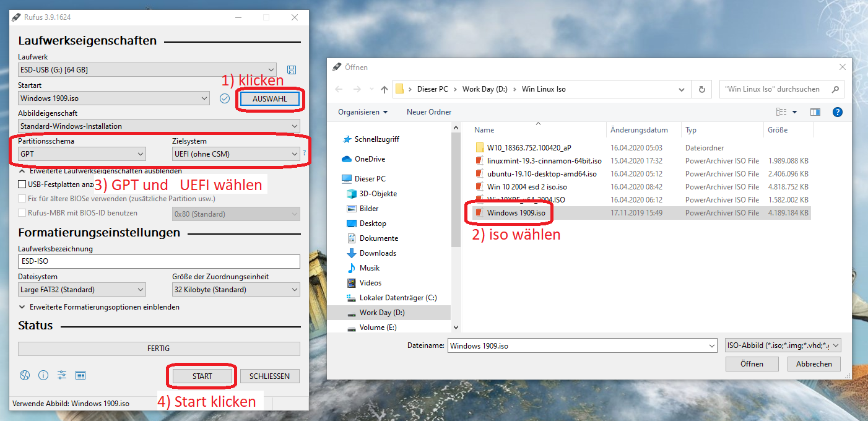Click the search magnifier icon in Öffnen dialog
Viewport: 868px width, 421px height.
835,89
